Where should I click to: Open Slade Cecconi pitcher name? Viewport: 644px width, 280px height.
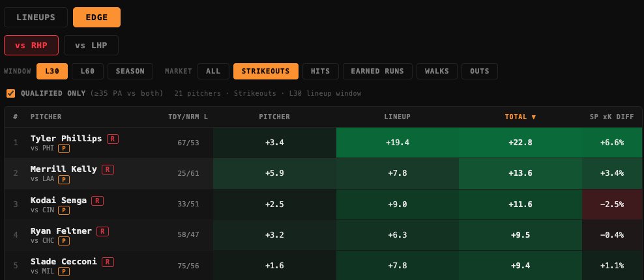pos(64,261)
